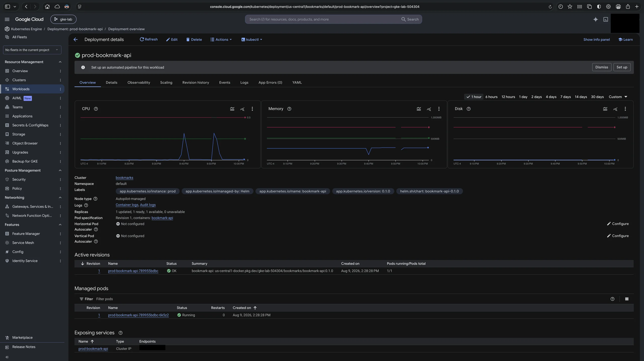Toggle legend icon on CPU chart

[232, 109]
